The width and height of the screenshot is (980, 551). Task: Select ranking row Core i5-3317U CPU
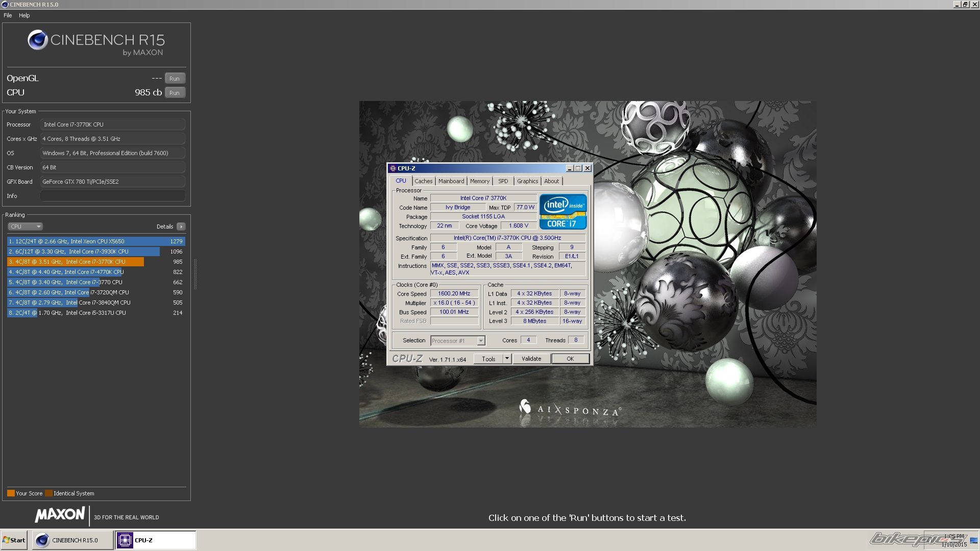[96, 313]
